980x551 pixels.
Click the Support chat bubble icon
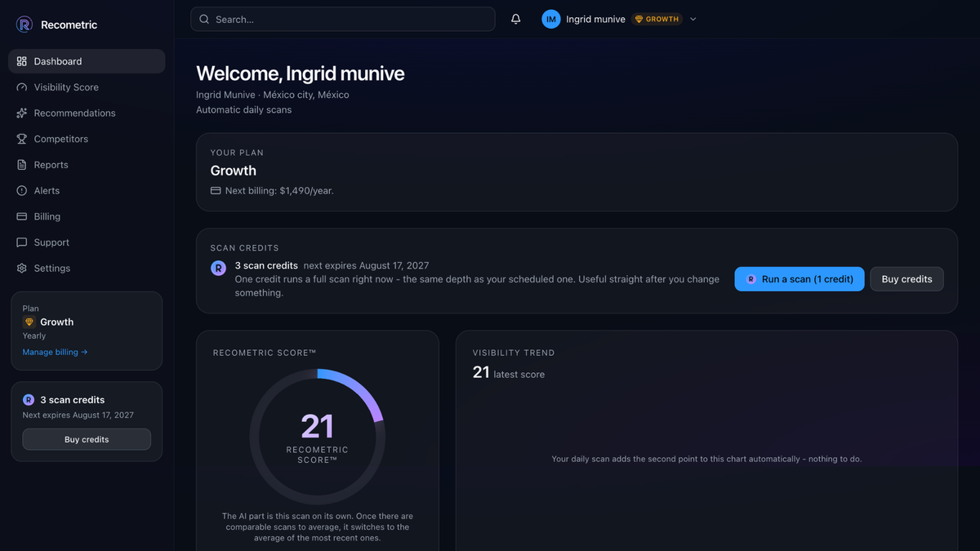pos(22,242)
